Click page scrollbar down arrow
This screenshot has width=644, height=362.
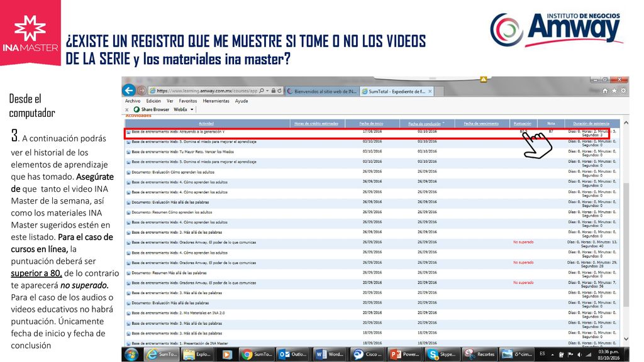pos(626,339)
